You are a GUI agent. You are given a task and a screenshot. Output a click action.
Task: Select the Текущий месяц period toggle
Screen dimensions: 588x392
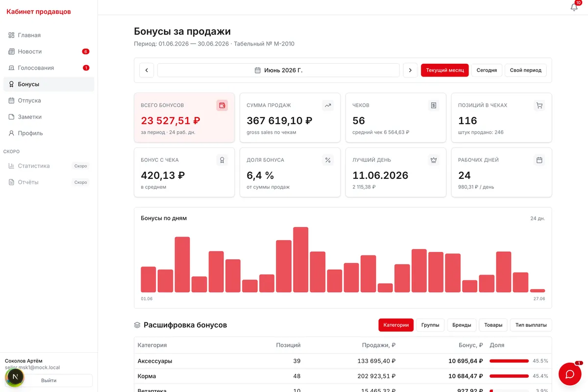445,70
